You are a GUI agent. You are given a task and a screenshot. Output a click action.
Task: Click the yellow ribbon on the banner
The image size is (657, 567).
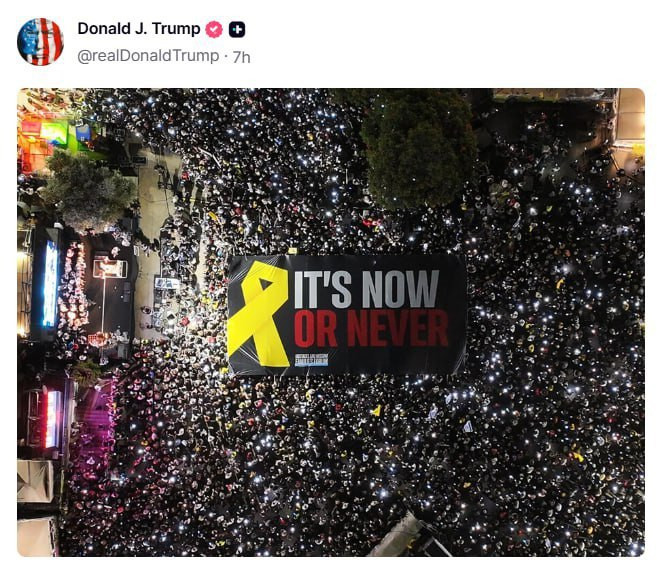point(259,313)
